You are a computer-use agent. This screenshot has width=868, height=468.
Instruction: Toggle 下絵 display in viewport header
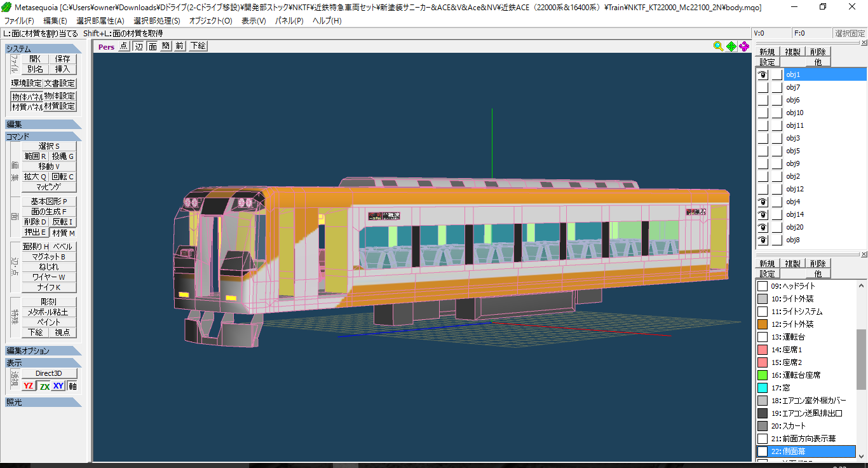tap(198, 46)
